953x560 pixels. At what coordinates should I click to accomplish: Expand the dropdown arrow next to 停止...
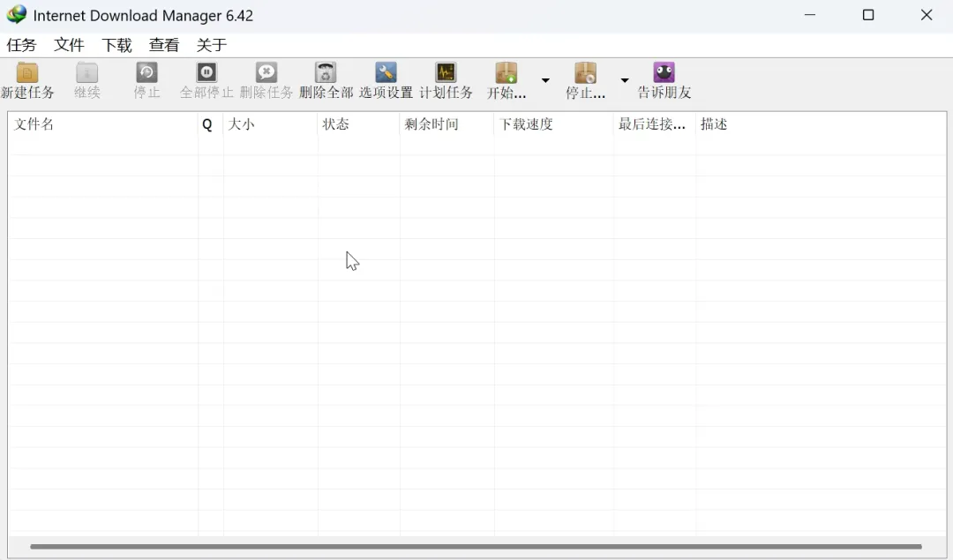point(625,80)
